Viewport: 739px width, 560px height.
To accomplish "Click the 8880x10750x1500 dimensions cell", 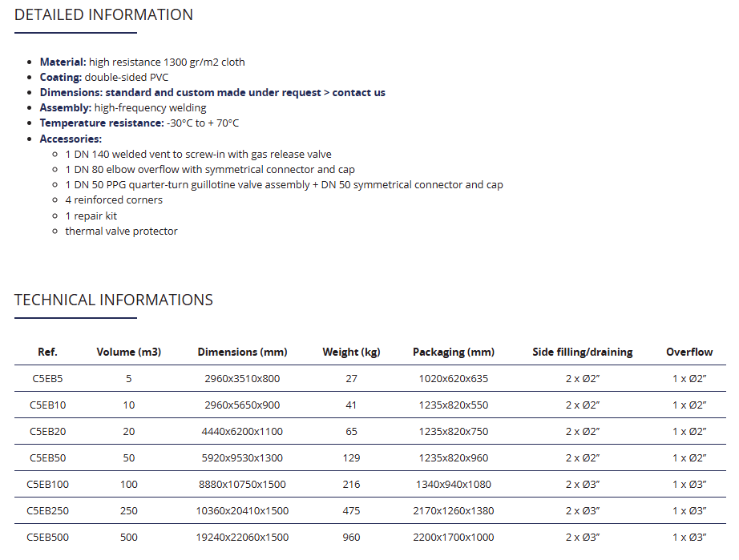I will click(x=242, y=485).
